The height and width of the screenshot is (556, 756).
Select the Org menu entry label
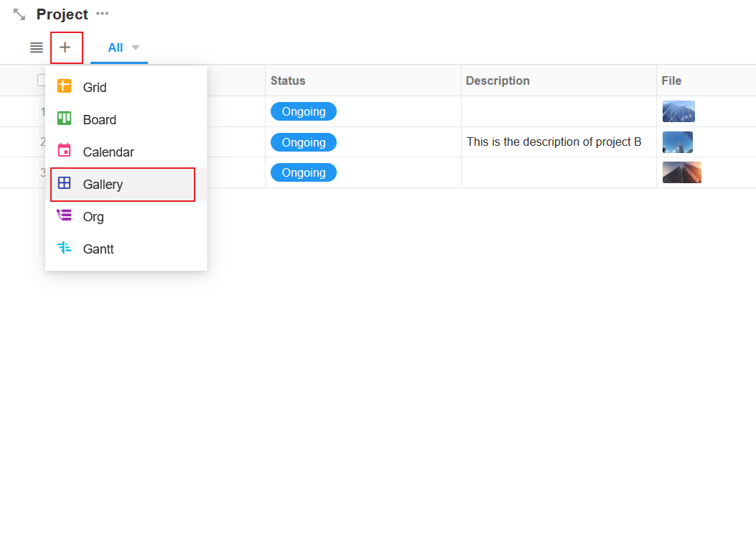(x=93, y=217)
